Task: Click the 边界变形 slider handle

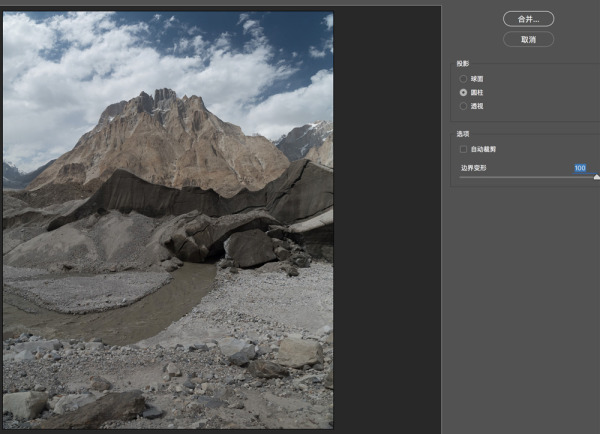Action: (597, 177)
